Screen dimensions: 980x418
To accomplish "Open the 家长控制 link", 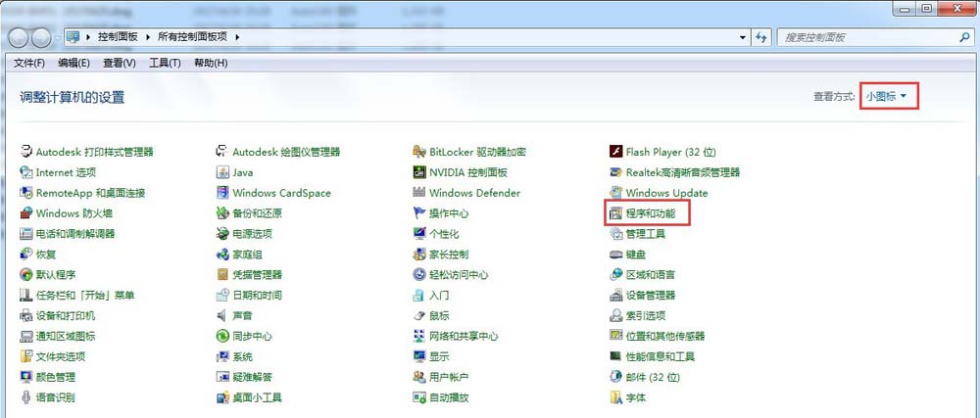I will (x=449, y=255).
